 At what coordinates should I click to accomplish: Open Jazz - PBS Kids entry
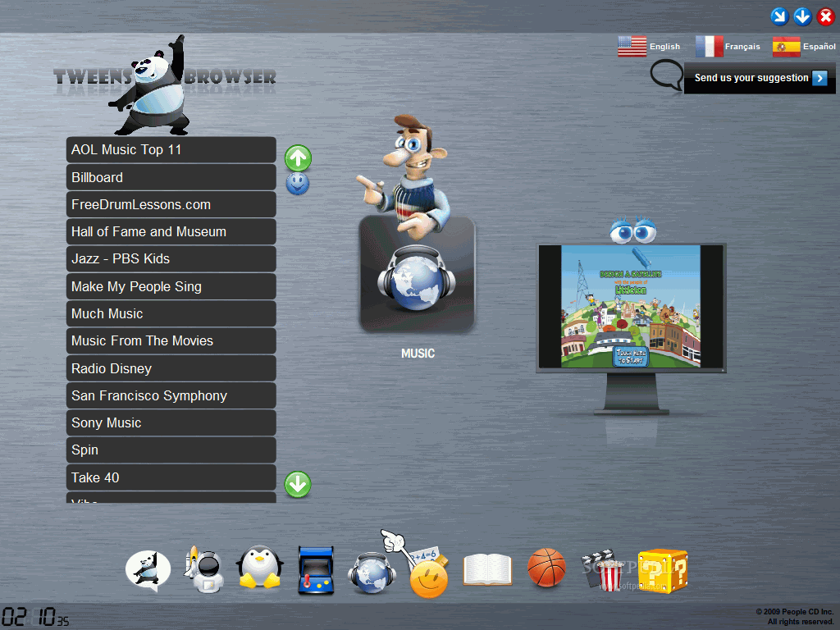[171, 258]
